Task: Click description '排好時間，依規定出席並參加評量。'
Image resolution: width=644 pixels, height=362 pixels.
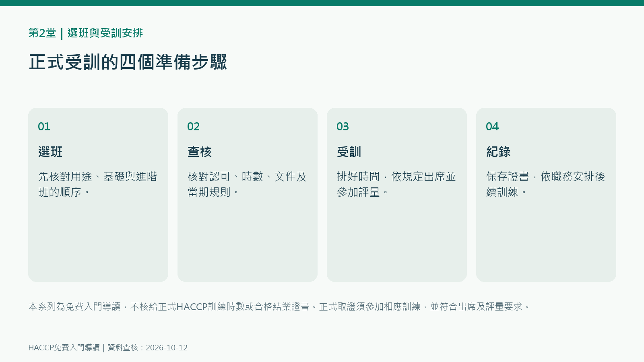Action: [396, 184]
